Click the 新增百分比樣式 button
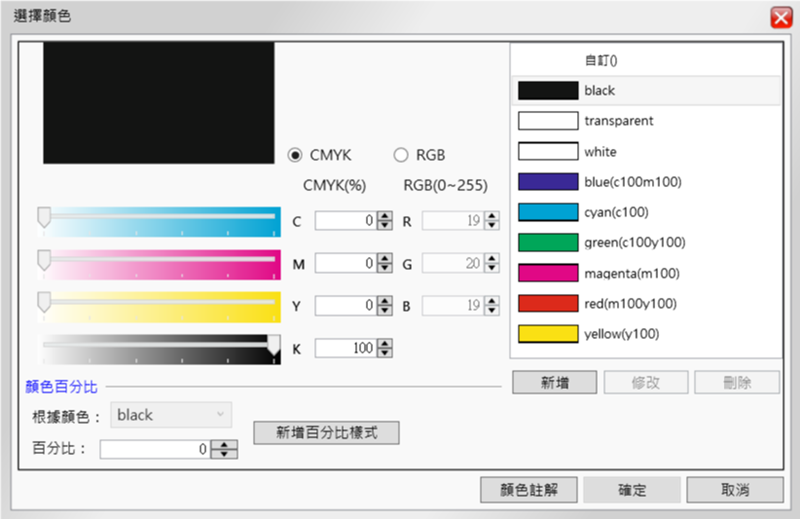Screen dimensions: 800x519 327,433
